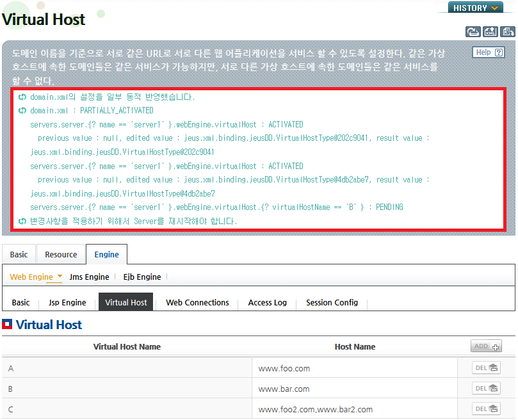
Task: Click the Virtual Host Name column header
Action: pyautogui.click(x=127, y=346)
